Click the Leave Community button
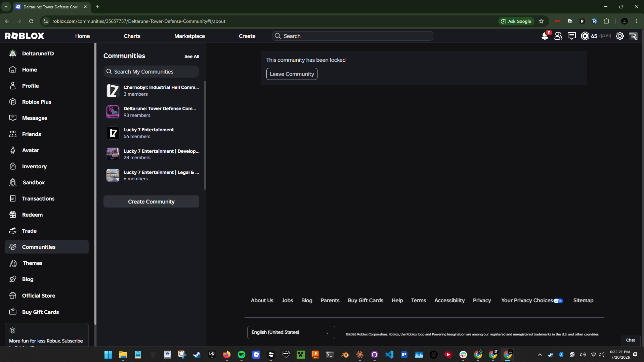 point(292,74)
